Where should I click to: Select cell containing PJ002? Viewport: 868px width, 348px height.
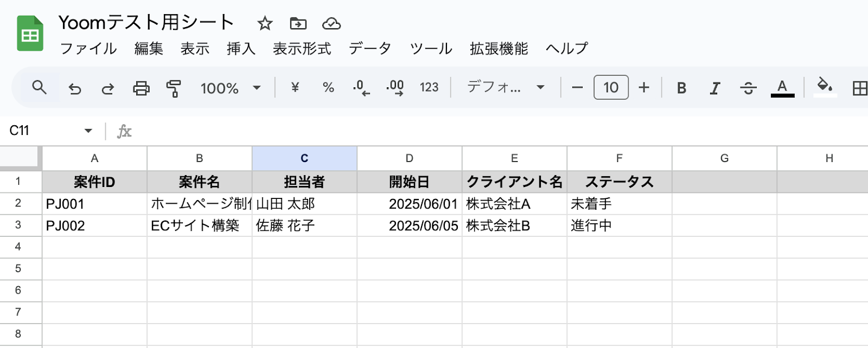click(94, 225)
